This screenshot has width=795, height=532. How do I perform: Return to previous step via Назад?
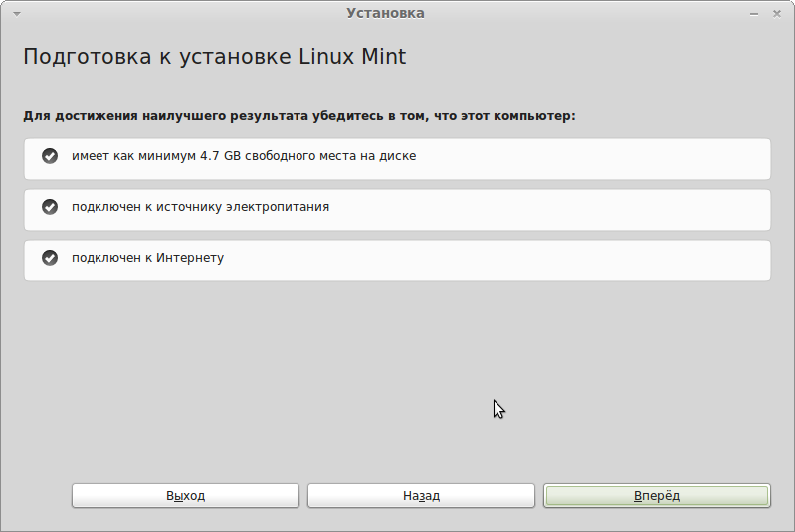[x=421, y=495]
